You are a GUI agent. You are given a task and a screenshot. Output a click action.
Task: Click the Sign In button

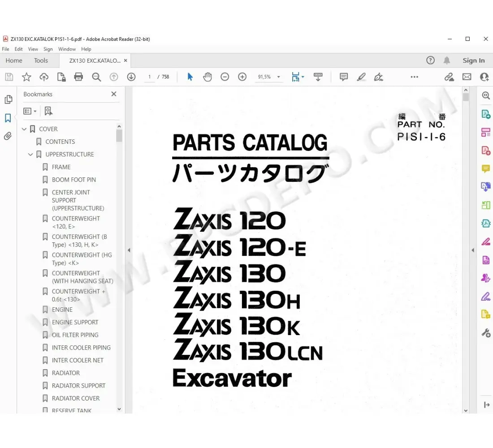(474, 60)
